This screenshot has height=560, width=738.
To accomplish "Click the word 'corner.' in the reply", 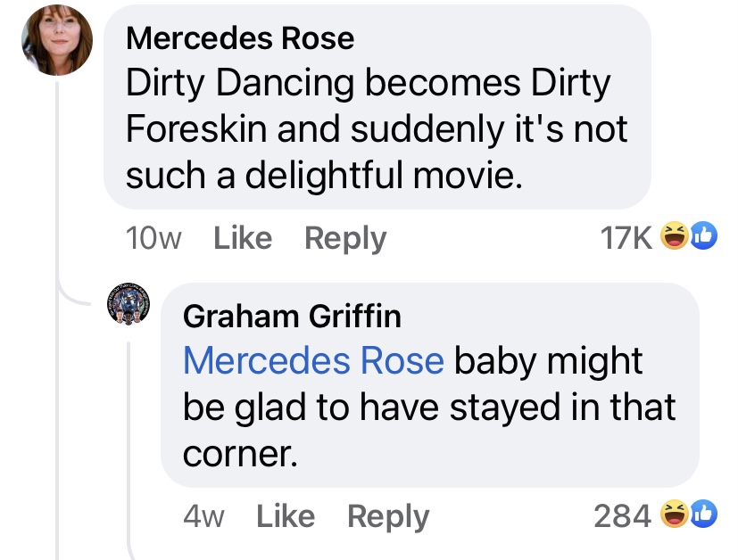I will [239, 454].
